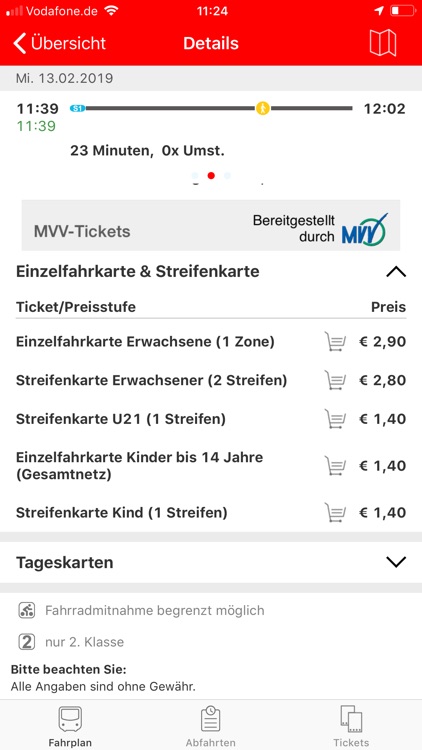The height and width of the screenshot is (750, 422).
Task: Select the € 2,90 adult single ticket price
Action: coord(382,342)
